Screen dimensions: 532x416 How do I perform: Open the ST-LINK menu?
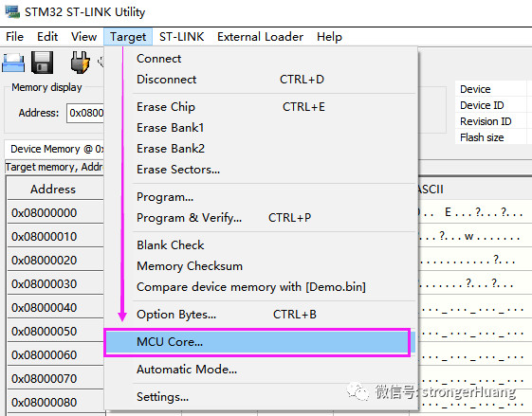pos(181,37)
